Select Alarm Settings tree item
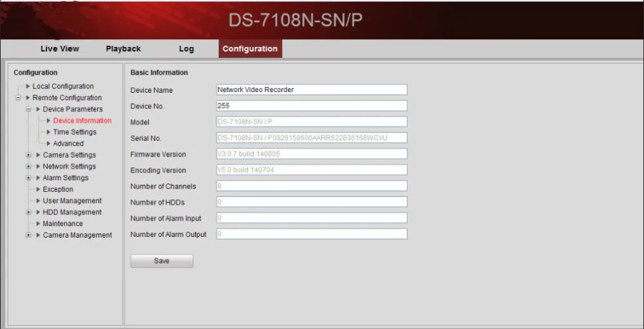 pyautogui.click(x=66, y=178)
